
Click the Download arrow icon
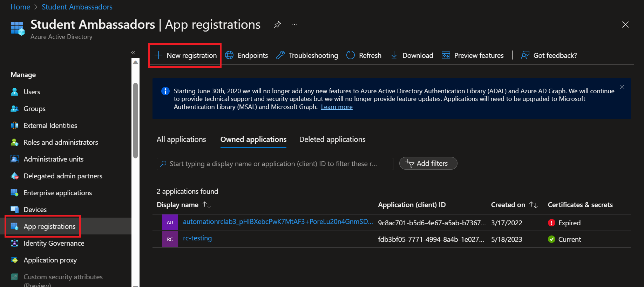click(394, 55)
